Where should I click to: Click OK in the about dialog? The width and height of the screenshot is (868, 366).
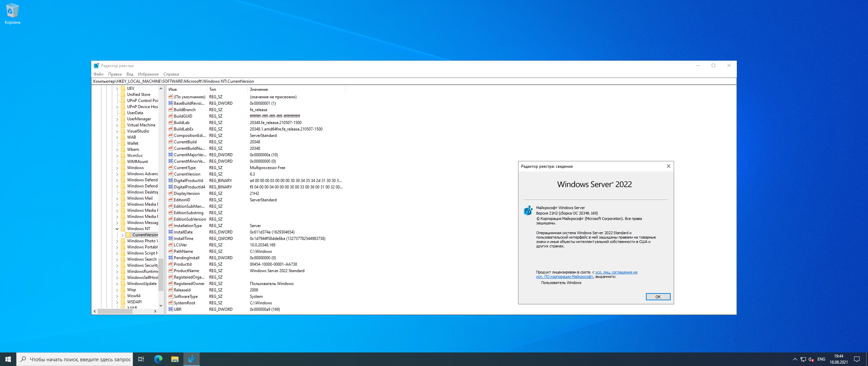tap(658, 297)
